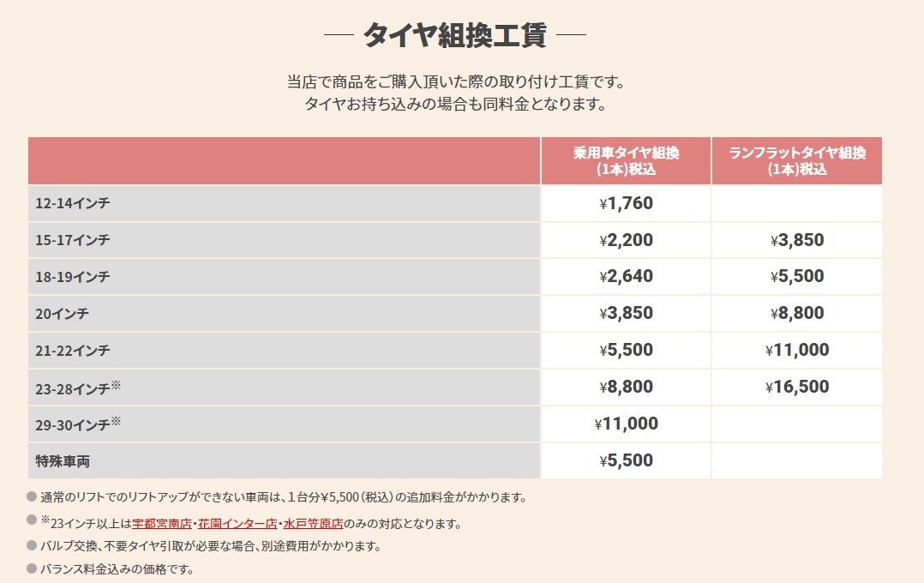The height and width of the screenshot is (583, 924).
Task: Select the 29-30インチ row label
Action: (x=73, y=424)
